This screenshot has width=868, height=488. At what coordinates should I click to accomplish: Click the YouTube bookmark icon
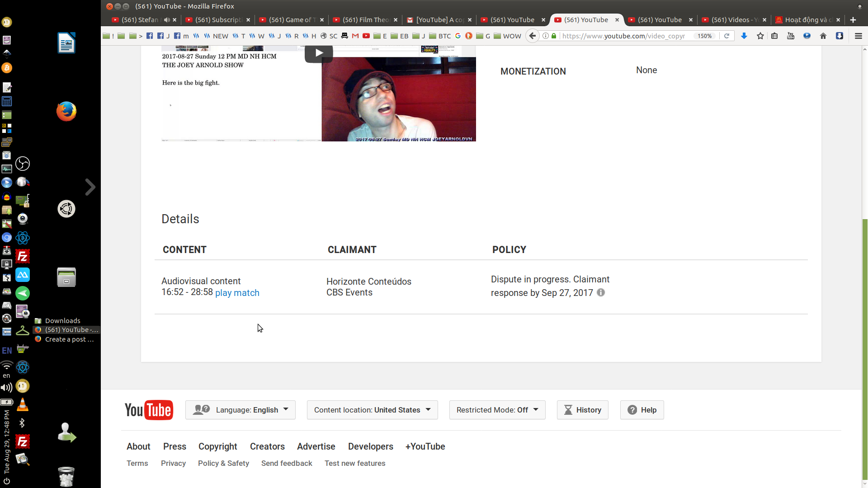click(x=366, y=36)
